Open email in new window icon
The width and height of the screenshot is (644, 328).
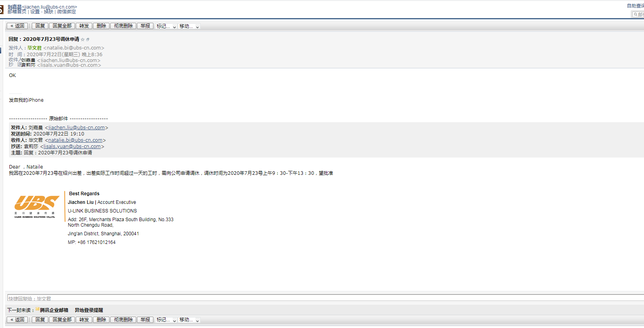(x=88, y=40)
